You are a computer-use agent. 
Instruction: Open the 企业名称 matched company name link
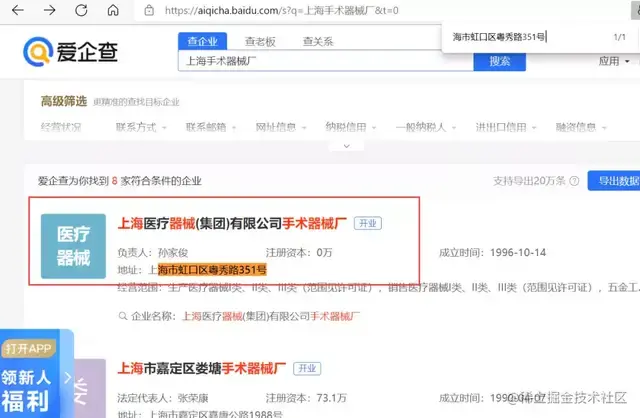(271, 316)
